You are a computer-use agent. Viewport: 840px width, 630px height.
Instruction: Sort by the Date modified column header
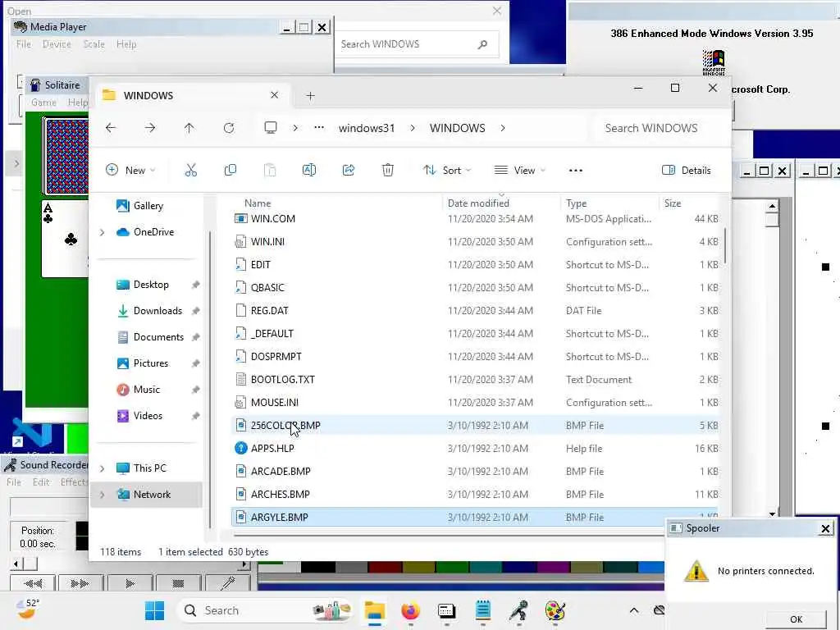(478, 203)
